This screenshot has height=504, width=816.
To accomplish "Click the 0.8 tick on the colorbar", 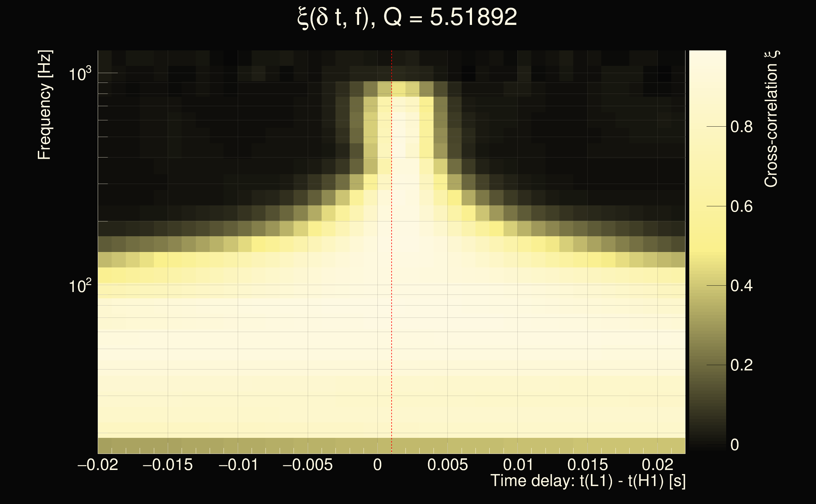I will [741, 127].
